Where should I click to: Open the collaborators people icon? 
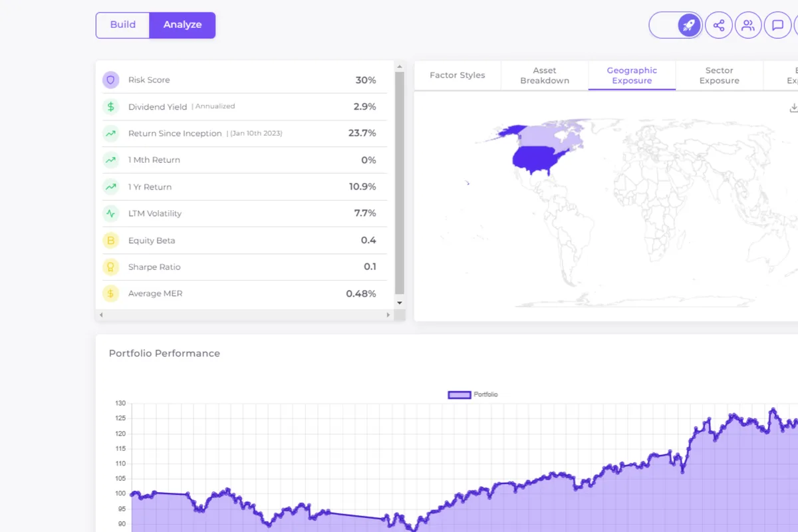click(x=748, y=25)
